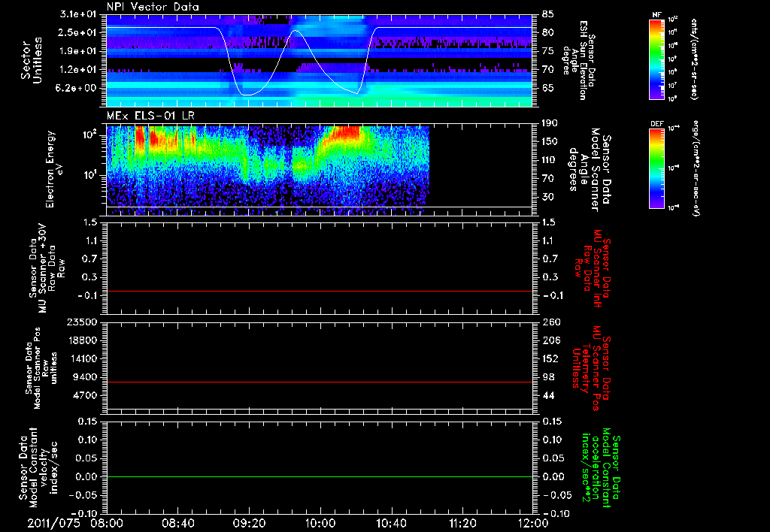The height and width of the screenshot is (532, 770).
Task: Click the "ESH Sun Elevation Angle" axis title
Action: [580, 60]
